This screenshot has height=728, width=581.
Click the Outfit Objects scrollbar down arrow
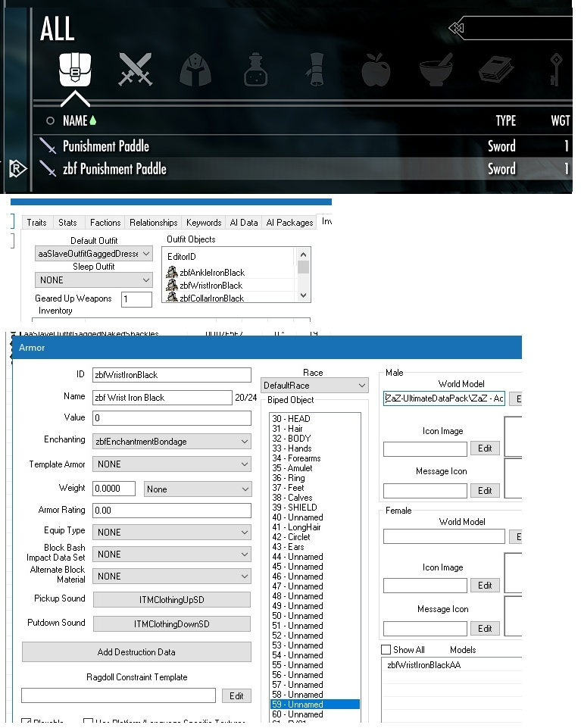[x=303, y=295]
